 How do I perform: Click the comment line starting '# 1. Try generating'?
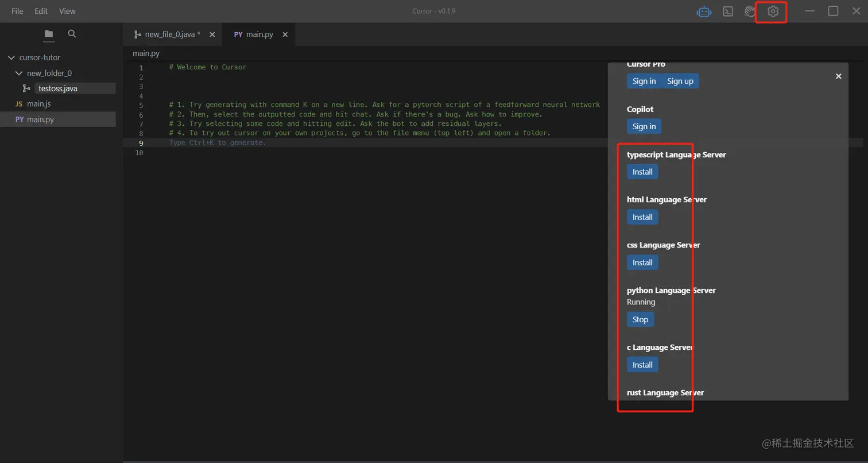coord(385,105)
